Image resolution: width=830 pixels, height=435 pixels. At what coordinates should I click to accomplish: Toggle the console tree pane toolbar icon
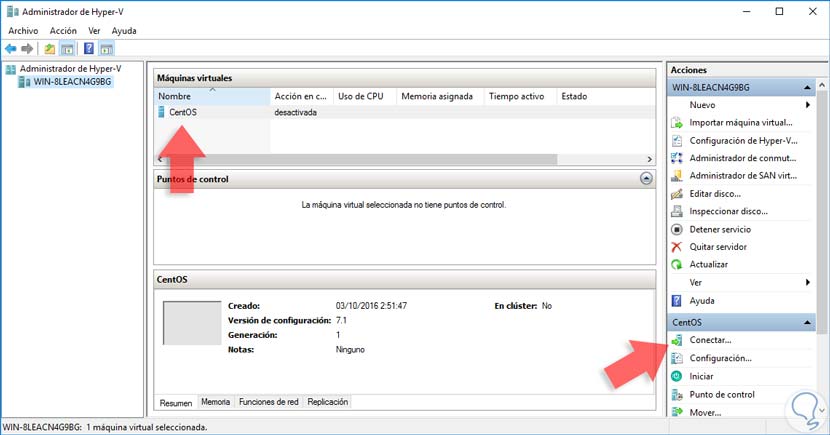pos(67,49)
